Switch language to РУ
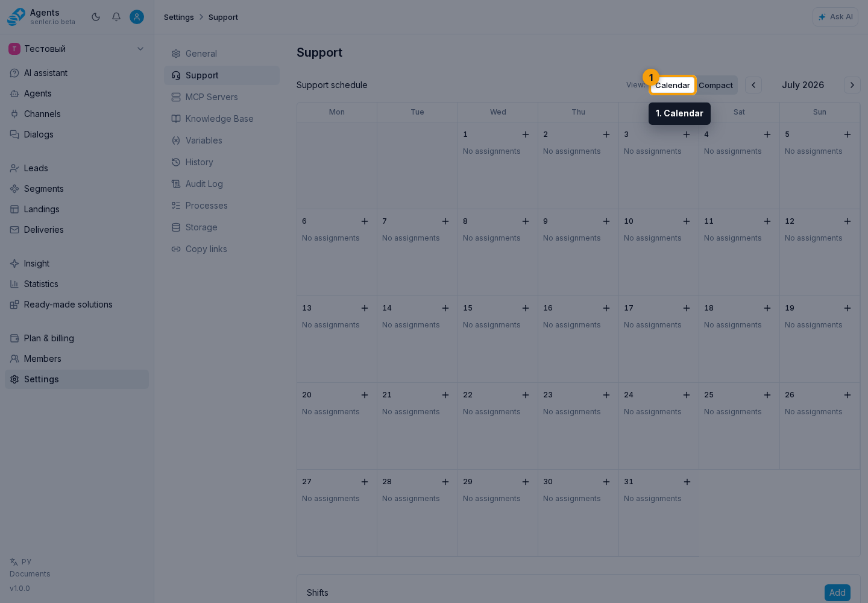 click(20, 561)
